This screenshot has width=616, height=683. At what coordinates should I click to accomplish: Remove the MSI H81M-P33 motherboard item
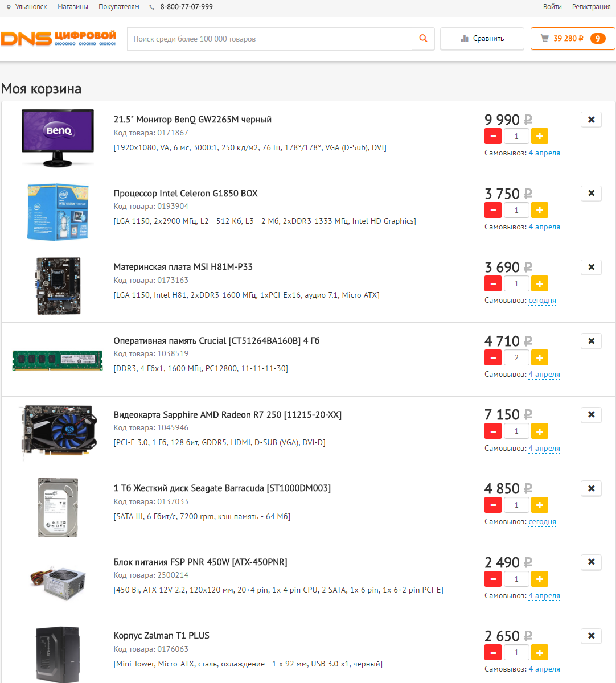click(591, 267)
